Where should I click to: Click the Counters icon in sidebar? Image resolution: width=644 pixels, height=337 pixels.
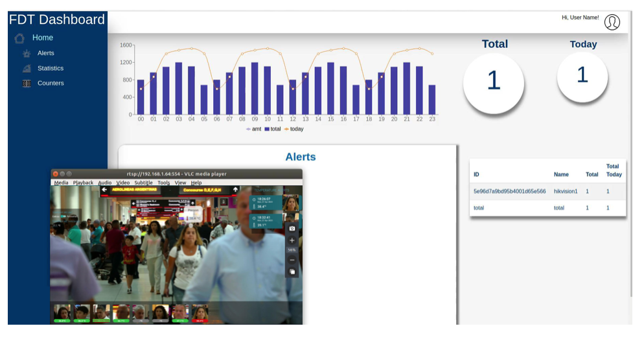point(27,84)
